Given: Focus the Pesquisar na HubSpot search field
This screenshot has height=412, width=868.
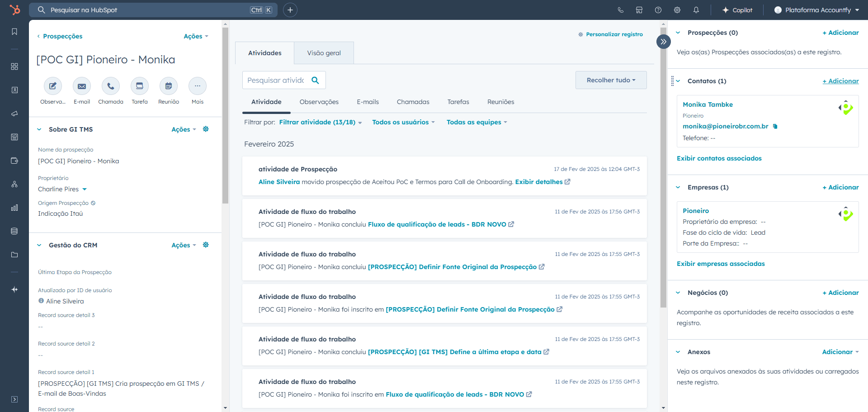Looking at the screenshot, I should click(153, 10).
